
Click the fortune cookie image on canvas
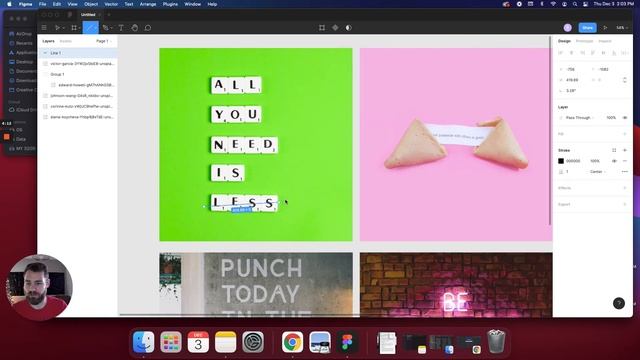(x=456, y=144)
